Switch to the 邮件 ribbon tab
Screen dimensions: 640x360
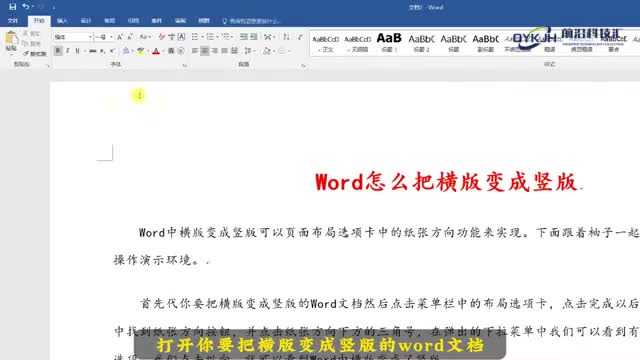(157, 21)
